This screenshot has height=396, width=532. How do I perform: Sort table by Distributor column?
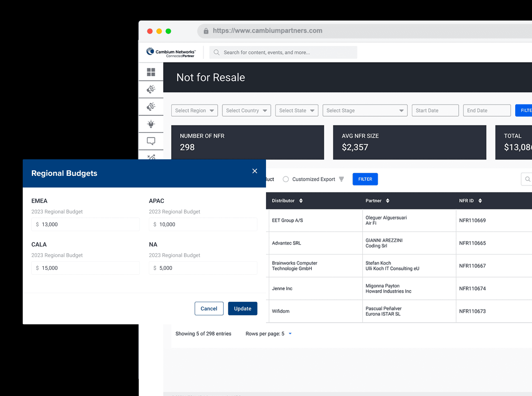[301, 201]
